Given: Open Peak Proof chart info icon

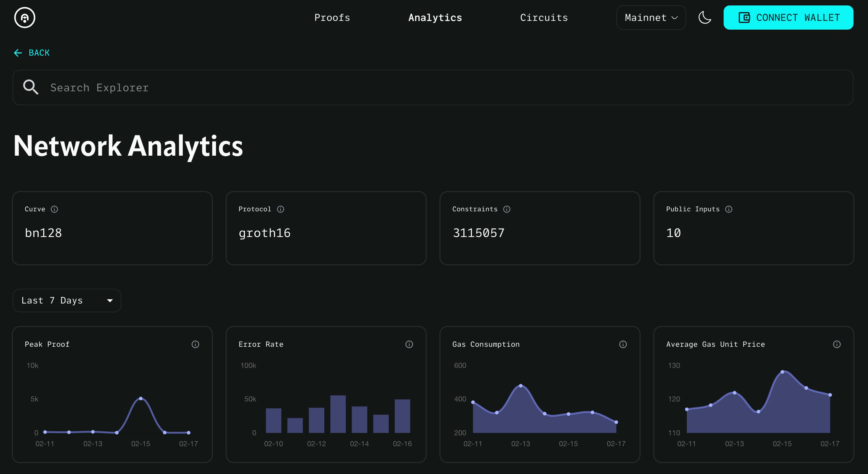Looking at the screenshot, I should pos(195,344).
